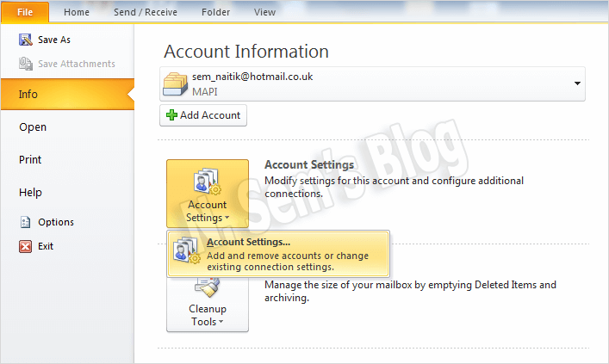609x364 pixels.
Task: Select the Info section
Action: (67, 95)
